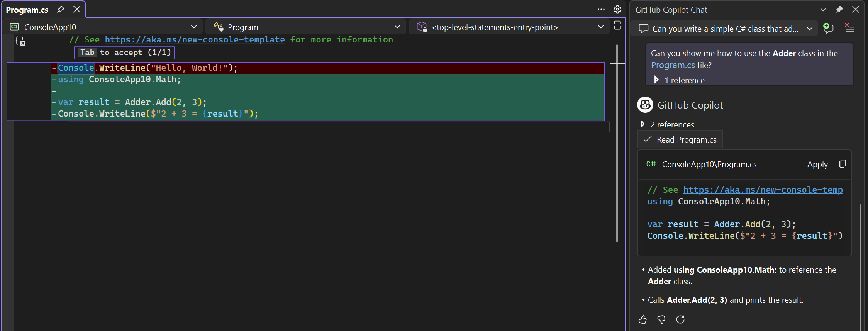Expand the 1 reference disclosure
This screenshot has width=868, height=331.
[x=656, y=80]
